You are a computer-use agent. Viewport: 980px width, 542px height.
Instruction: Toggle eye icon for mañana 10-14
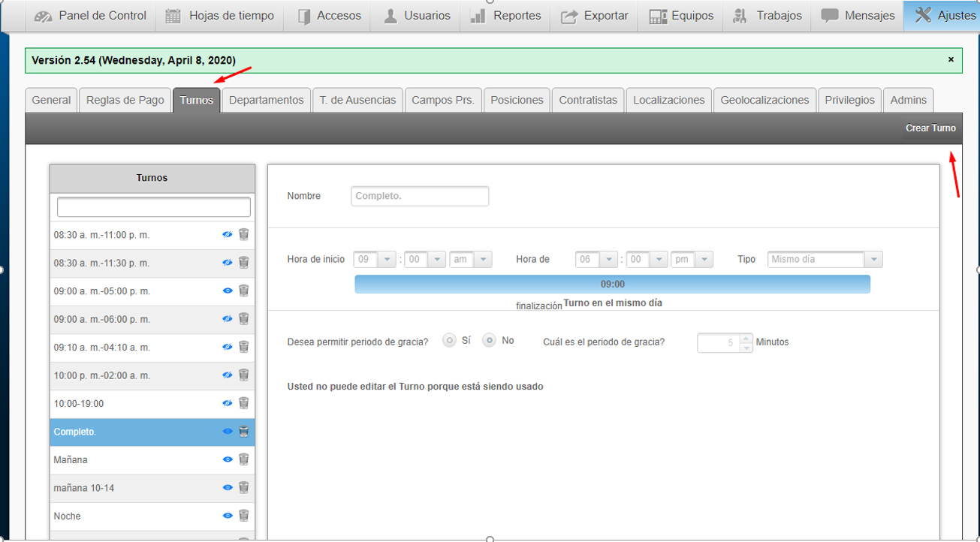pyautogui.click(x=228, y=488)
